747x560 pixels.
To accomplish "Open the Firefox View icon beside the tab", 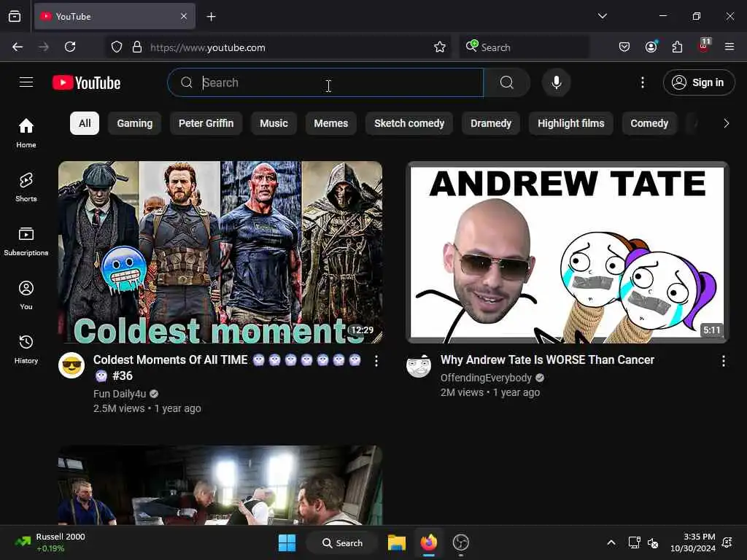I will [x=15, y=16].
